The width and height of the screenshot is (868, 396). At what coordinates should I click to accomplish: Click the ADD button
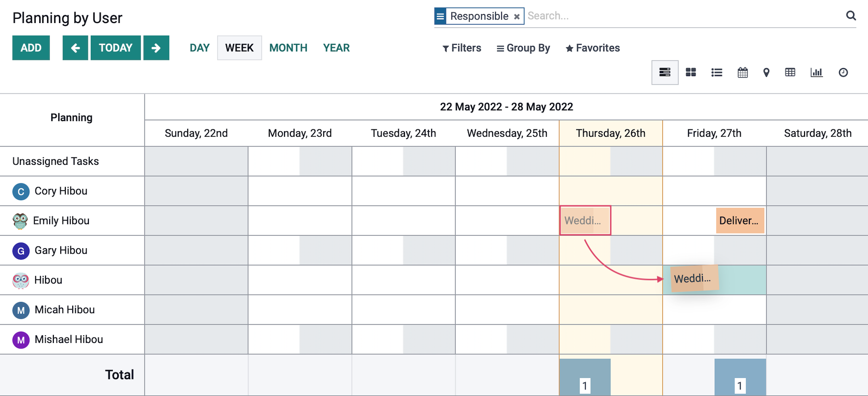click(x=31, y=48)
